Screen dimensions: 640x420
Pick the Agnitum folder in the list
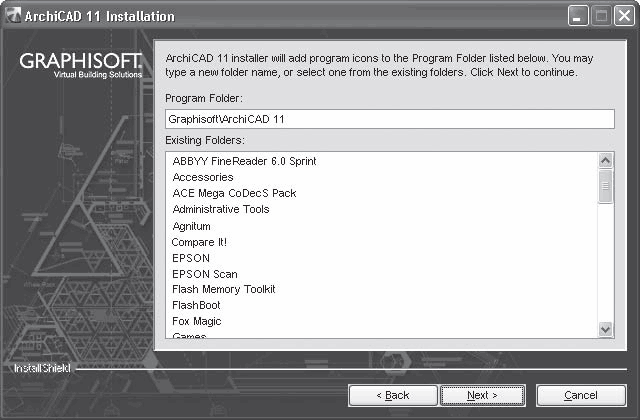click(x=191, y=226)
